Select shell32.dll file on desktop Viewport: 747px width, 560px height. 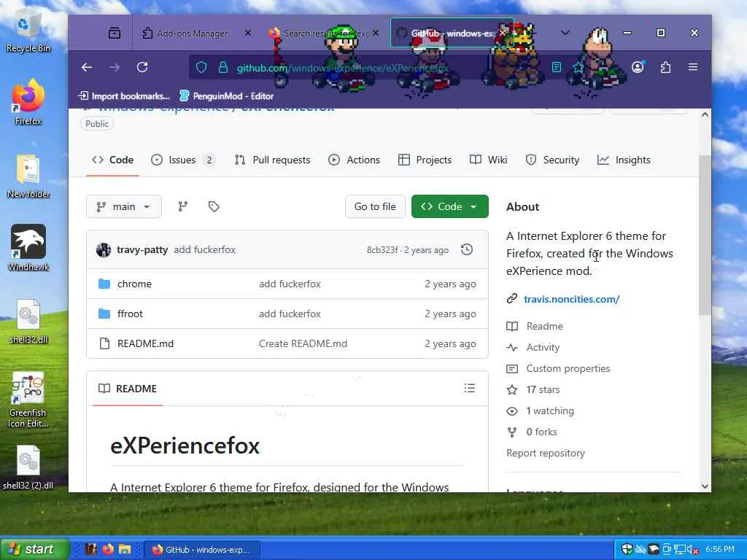tap(28, 322)
